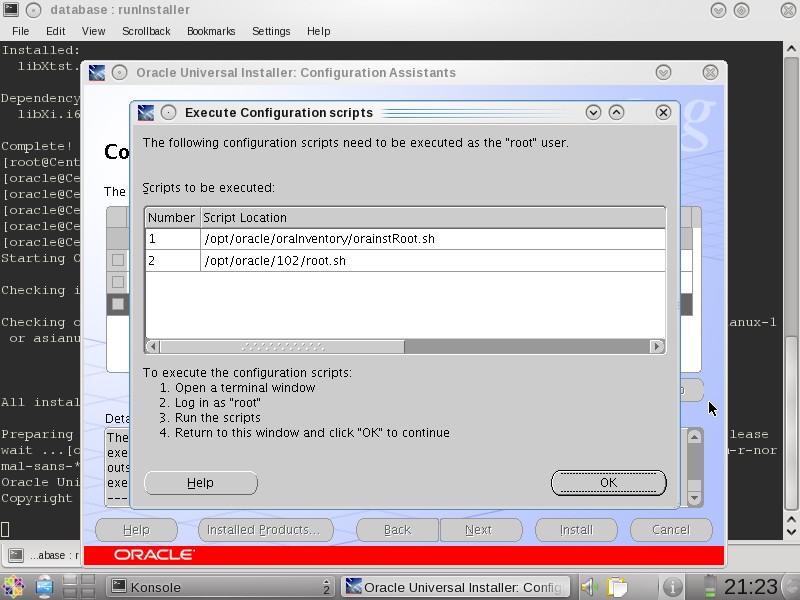Switch to the first virtual desktop in the pager
This screenshot has height=600, width=800.
pos(70,580)
